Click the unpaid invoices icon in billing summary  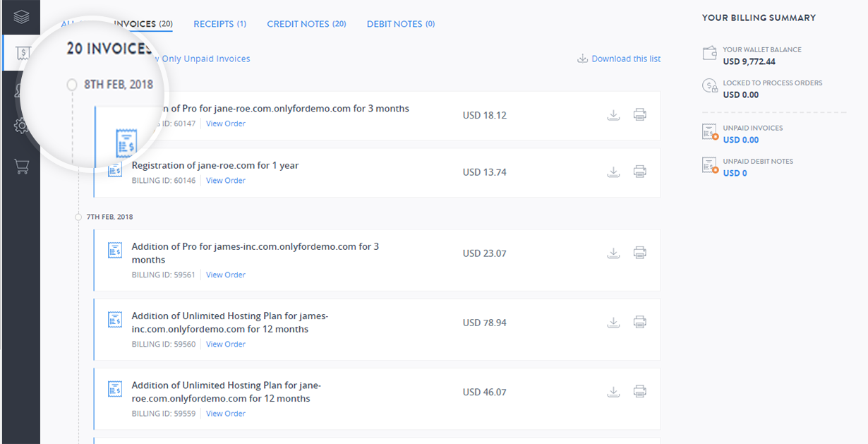click(x=710, y=132)
